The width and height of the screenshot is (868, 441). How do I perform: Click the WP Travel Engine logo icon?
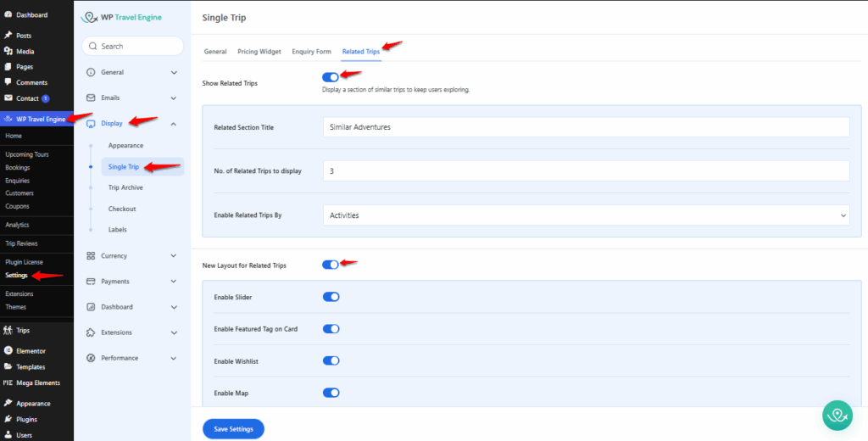[x=92, y=16]
